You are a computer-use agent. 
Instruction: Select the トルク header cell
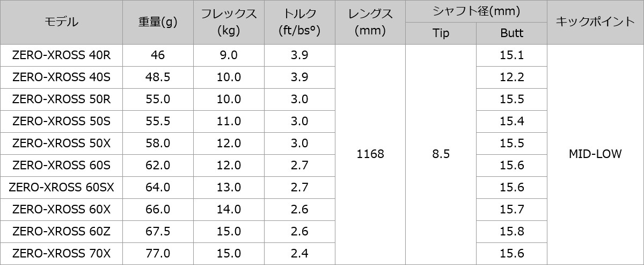click(299, 22)
